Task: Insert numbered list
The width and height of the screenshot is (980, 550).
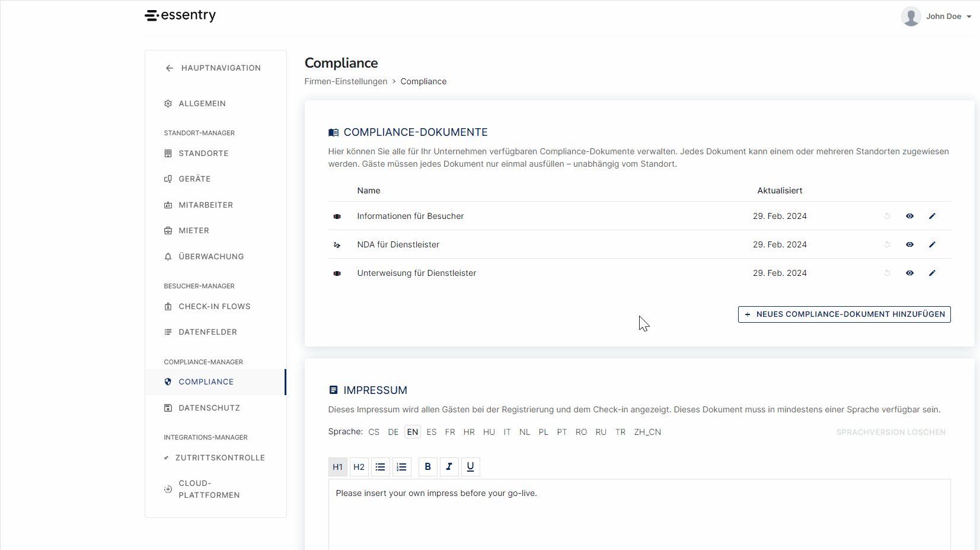Action: coord(402,468)
